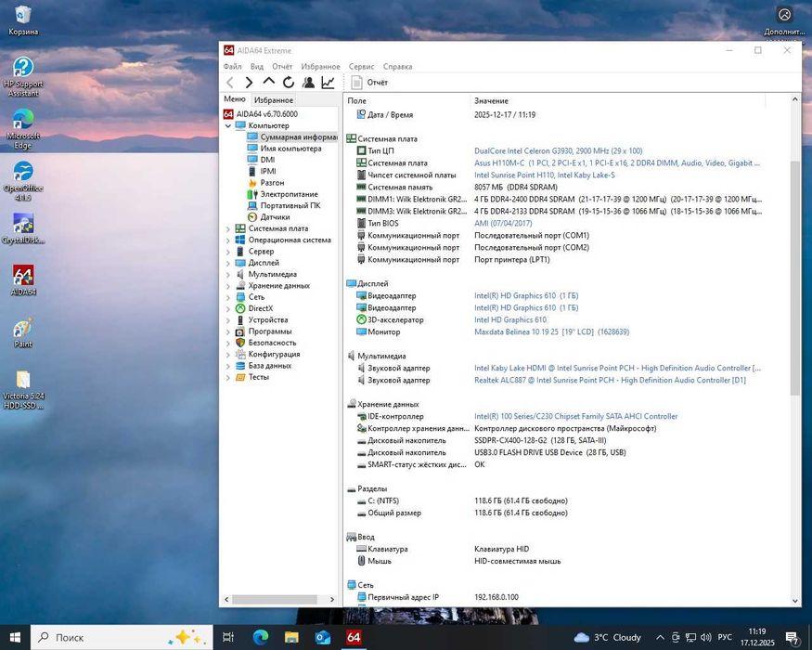Click the Forward navigation arrow in toolbar
Image resolution: width=812 pixels, height=650 pixels.
click(249, 83)
